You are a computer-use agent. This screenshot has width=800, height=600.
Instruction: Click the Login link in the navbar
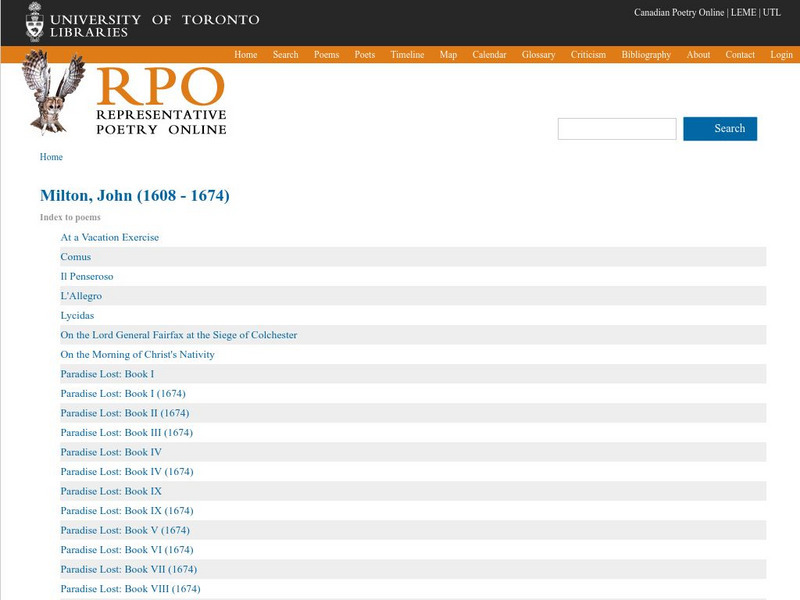click(x=781, y=55)
